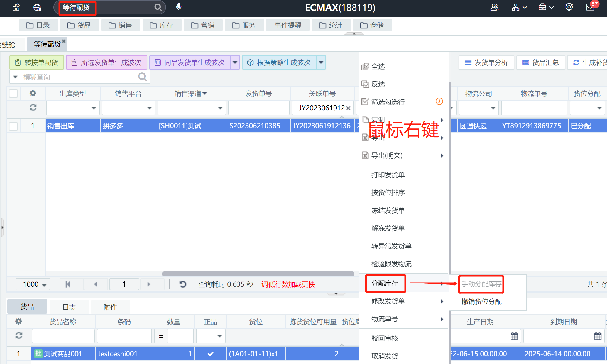Click the horizontal scrollbar of main grid
607x364 pixels.
(258, 274)
